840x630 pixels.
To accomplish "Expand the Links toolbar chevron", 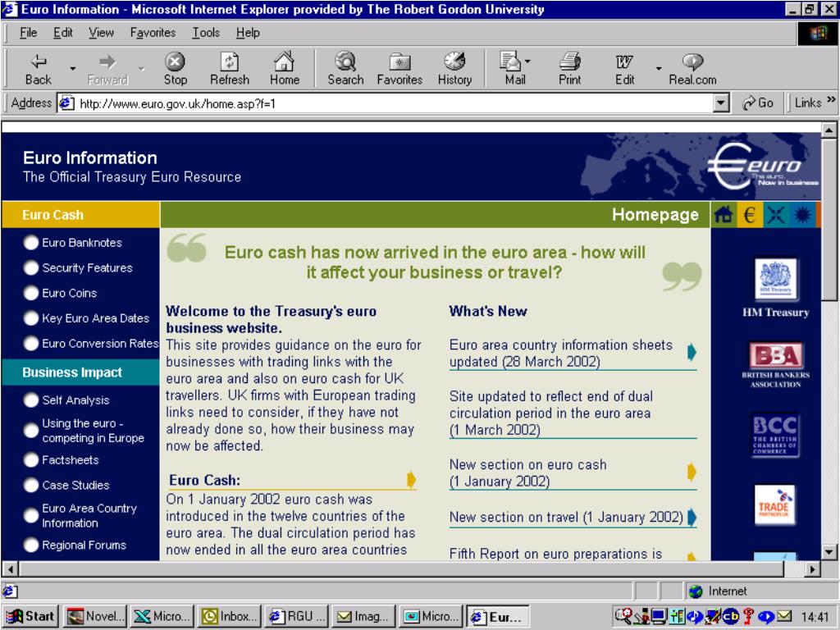I will [x=831, y=99].
